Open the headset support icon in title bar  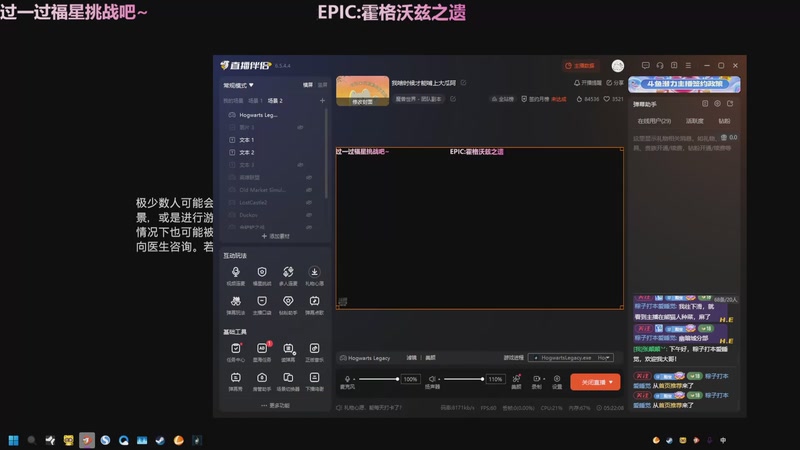tap(660, 65)
